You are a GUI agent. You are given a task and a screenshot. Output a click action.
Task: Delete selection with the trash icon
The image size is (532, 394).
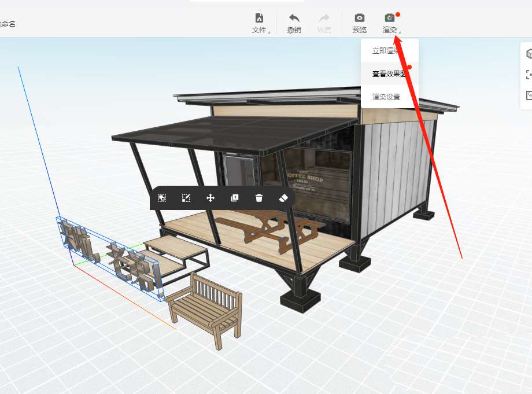[259, 198]
